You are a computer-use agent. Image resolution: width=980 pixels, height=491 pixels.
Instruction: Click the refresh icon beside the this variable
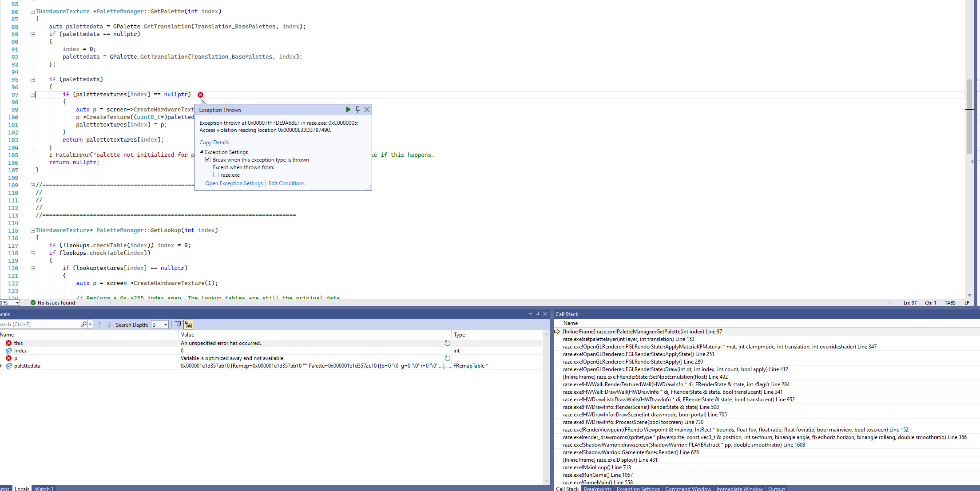(447, 343)
